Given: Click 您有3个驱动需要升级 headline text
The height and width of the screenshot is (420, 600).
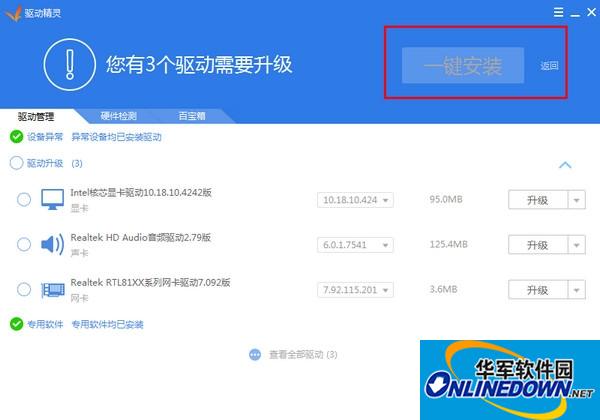Looking at the screenshot, I should 199,64.
